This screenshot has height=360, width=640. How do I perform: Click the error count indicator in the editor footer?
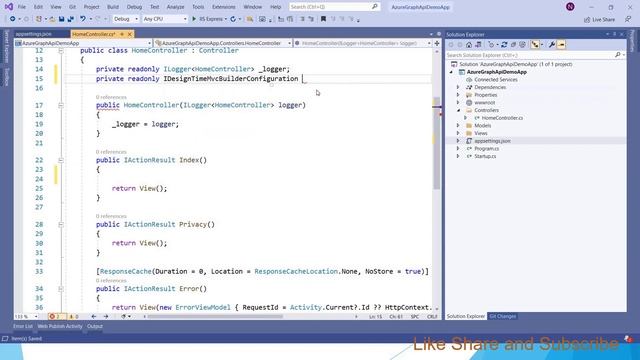(x=56, y=316)
